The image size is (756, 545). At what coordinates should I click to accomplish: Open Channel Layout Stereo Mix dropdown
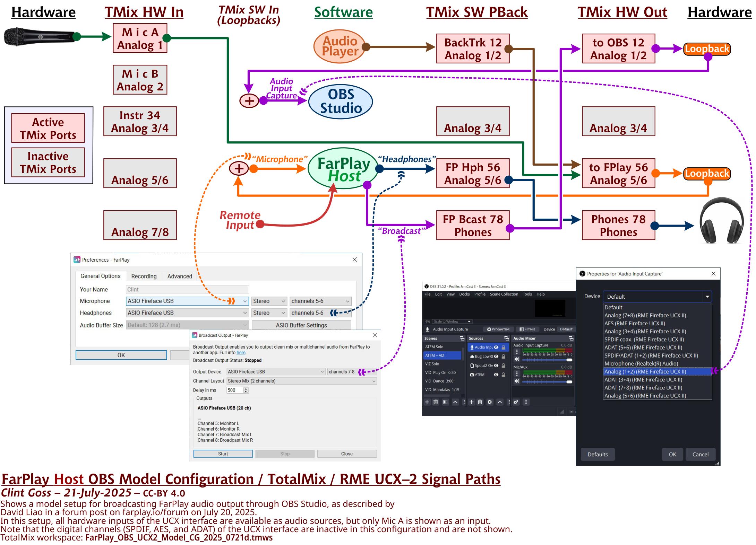pyautogui.click(x=302, y=381)
